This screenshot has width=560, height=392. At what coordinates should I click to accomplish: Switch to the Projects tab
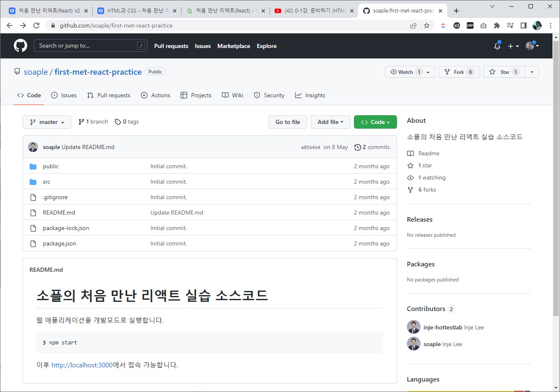196,95
